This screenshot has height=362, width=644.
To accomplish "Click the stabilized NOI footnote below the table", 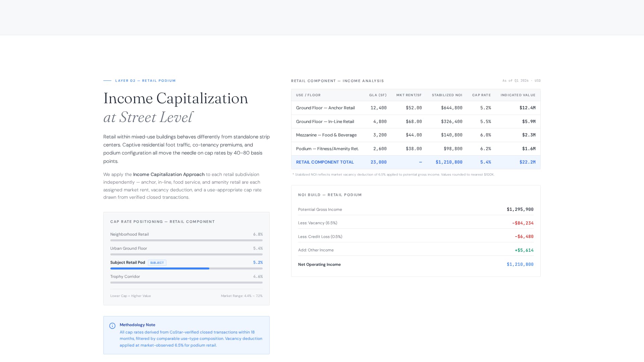I will (393, 174).
